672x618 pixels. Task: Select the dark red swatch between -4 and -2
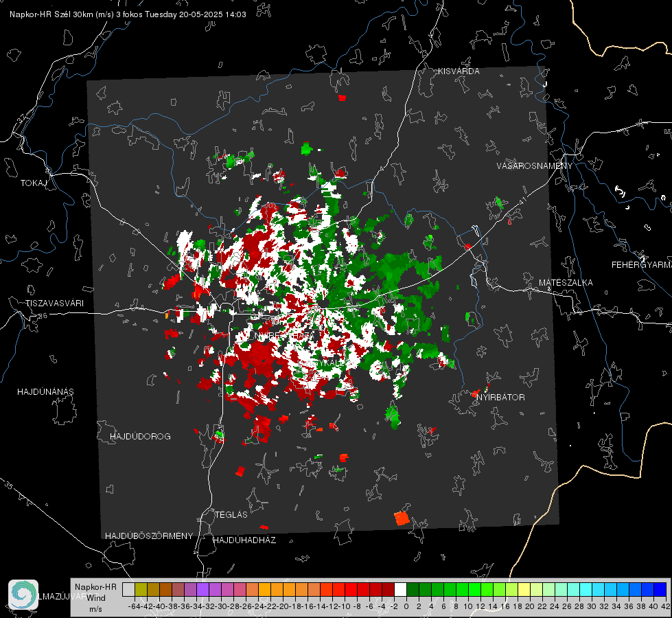pyautogui.click(x=388, y=590)
